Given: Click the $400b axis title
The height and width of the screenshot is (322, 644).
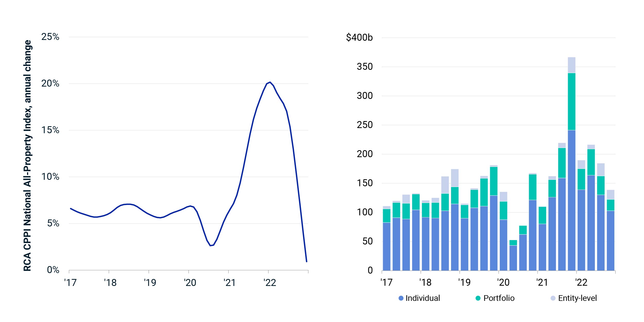Looking at the screenshot, I should pos(360,37).
